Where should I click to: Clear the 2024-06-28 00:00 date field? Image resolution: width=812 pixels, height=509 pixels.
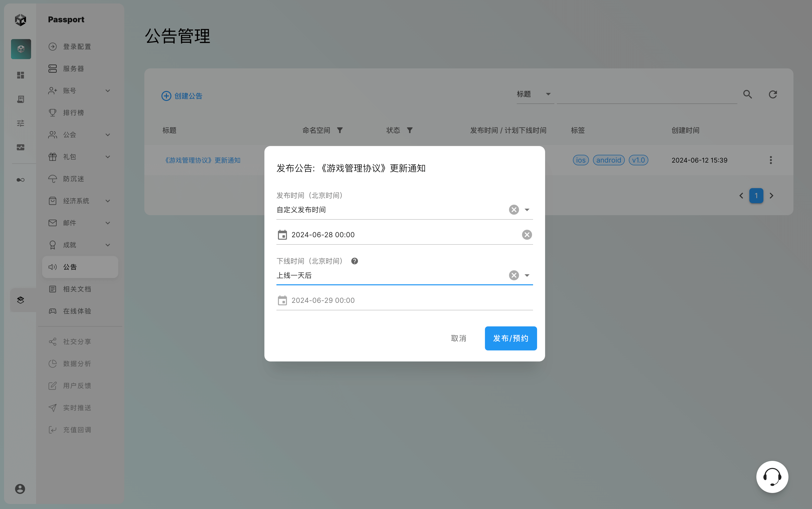pos(527,235)
